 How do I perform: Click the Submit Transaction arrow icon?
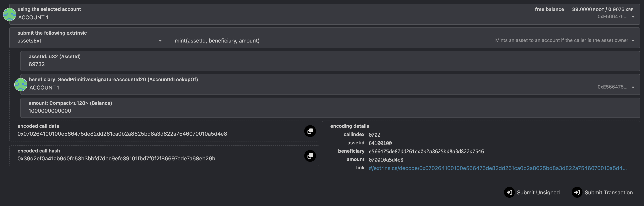pyautogui.click(x=577, y=192)
